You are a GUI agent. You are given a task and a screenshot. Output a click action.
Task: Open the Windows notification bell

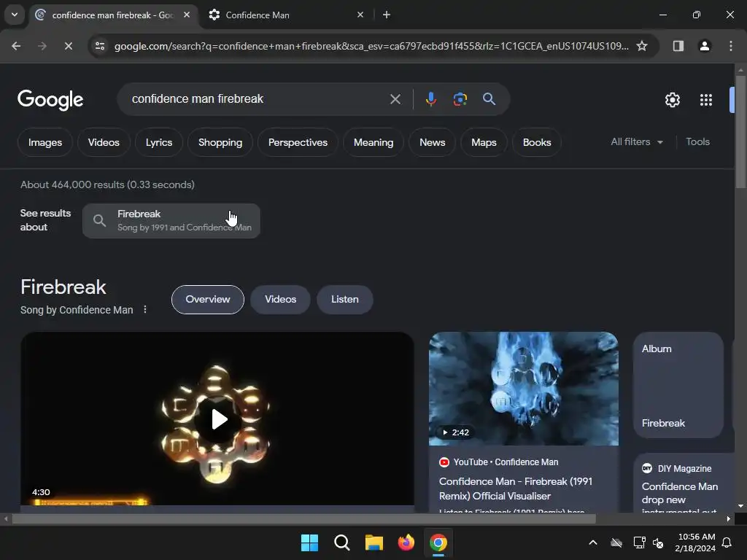pos(727,542)
